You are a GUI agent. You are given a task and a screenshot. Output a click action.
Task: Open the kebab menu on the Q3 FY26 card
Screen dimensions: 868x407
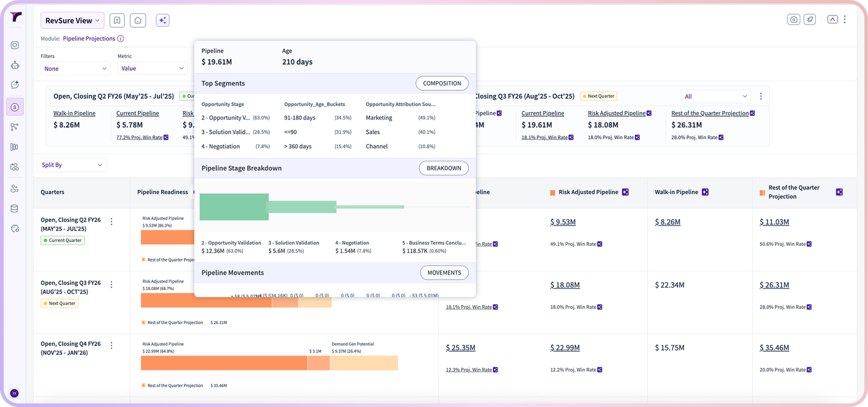tap(761, 96)
